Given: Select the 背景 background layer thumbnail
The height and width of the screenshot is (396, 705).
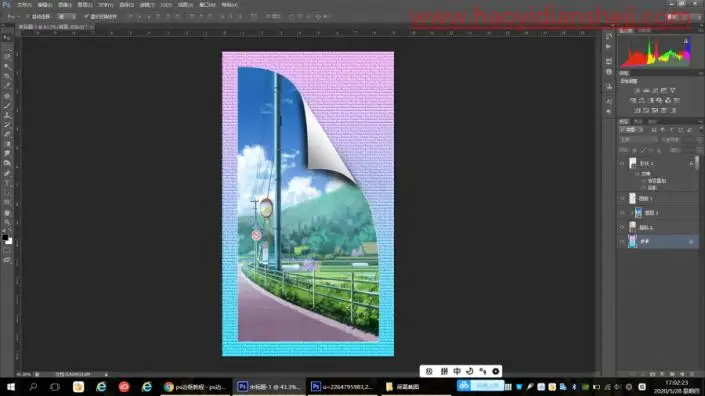Looking at the screenshot, I should pyautogui.click(x=632, y=241).
